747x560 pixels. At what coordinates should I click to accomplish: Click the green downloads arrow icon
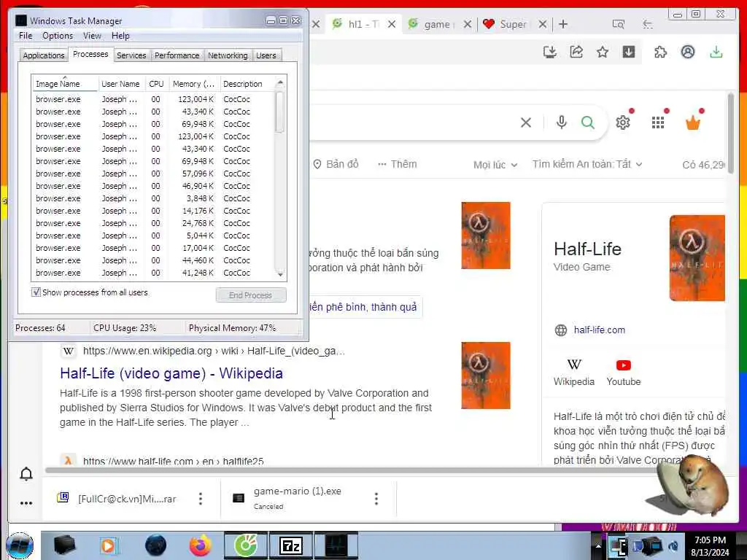[x=716, y=52]
